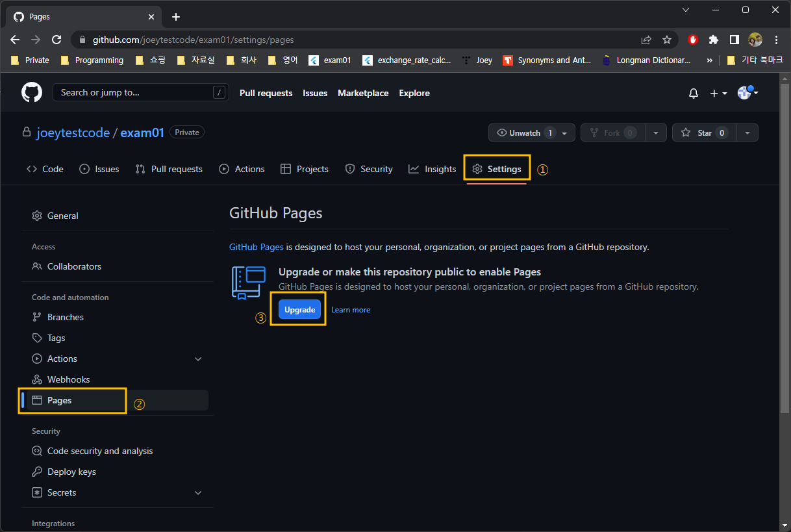Reload the page

pyautogui.click(x=56, y=40)
